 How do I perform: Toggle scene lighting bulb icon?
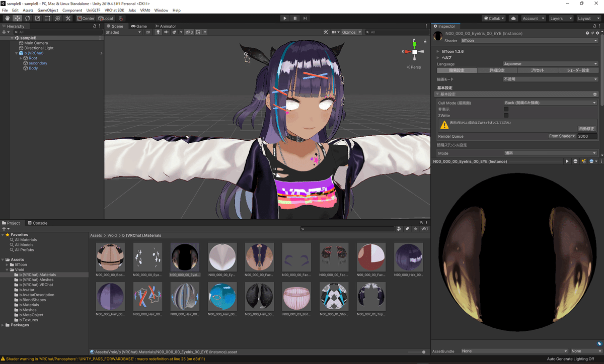(x=158, y=32)
